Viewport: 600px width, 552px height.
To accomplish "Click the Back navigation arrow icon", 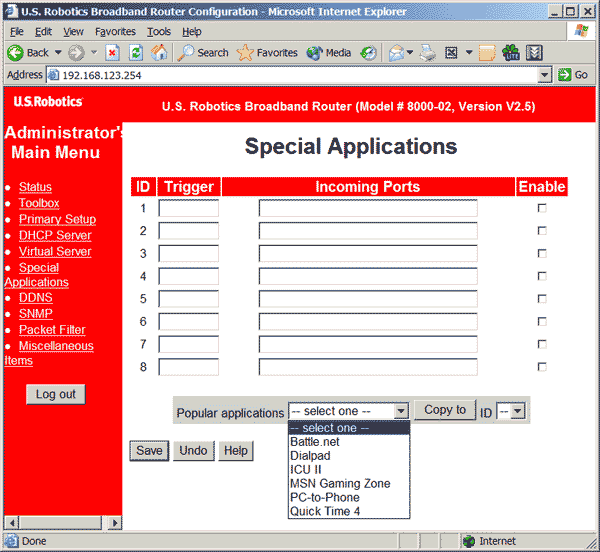I will (x=17, y=53).
